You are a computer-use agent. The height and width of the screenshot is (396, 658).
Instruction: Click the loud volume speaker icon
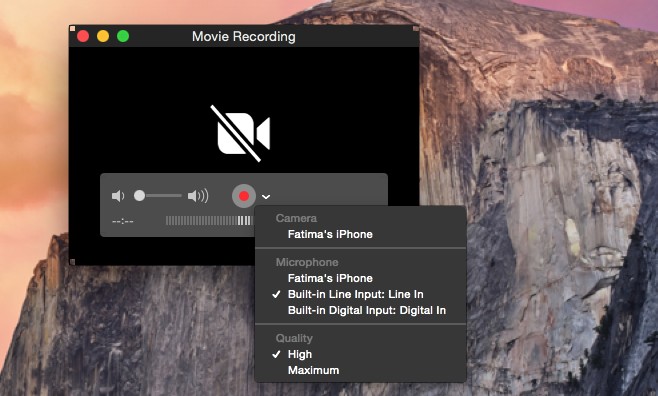(x=198, y=196)
